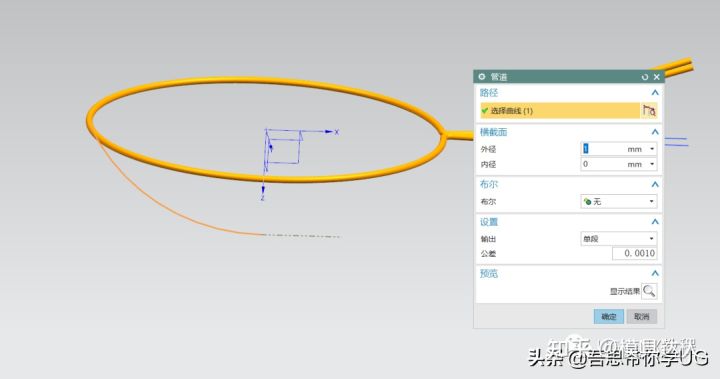Select the 选择曲线 (1) path row
This screenshot has width=720, height=379.
coord(560,111)
